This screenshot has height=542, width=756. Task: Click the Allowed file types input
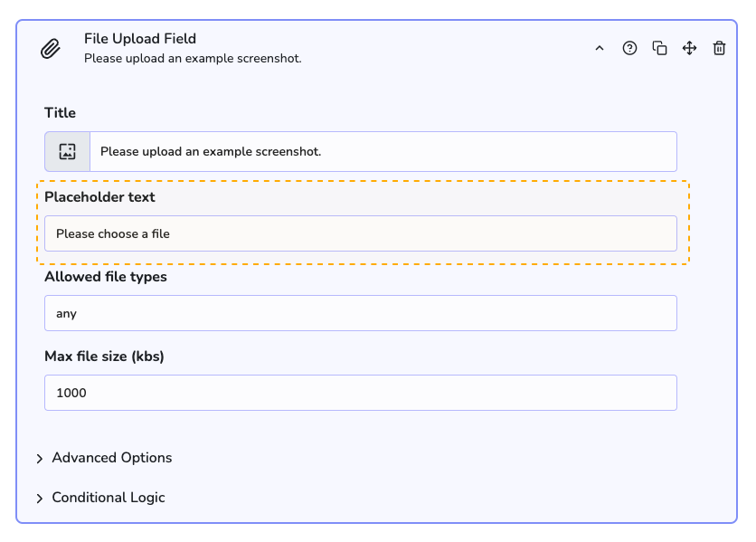(x=360, y=313)
